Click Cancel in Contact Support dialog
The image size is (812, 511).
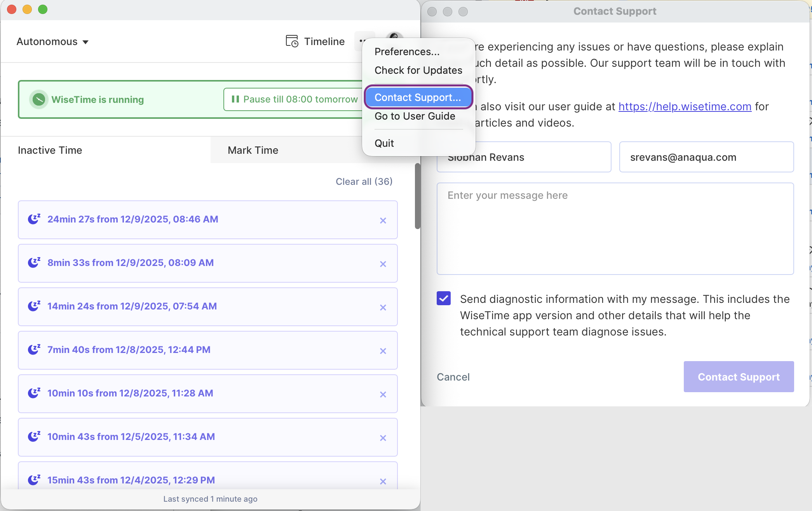coord(453,377)
